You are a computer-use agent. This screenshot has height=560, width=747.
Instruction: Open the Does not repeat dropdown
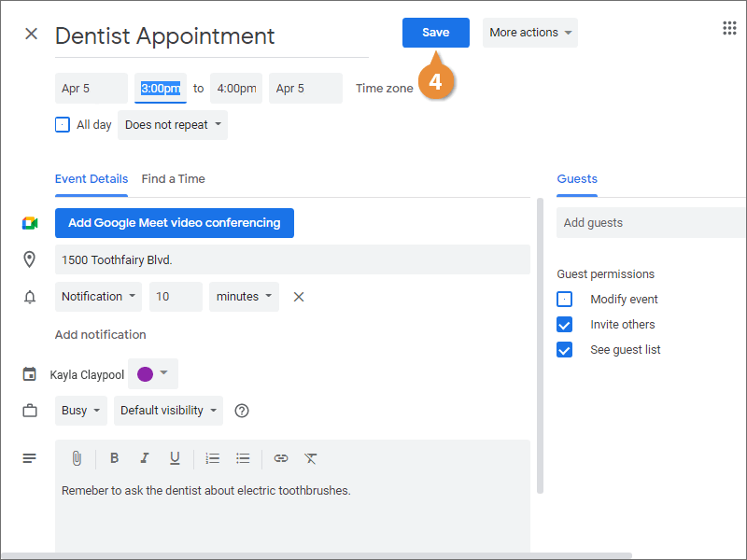click(172, 124)
